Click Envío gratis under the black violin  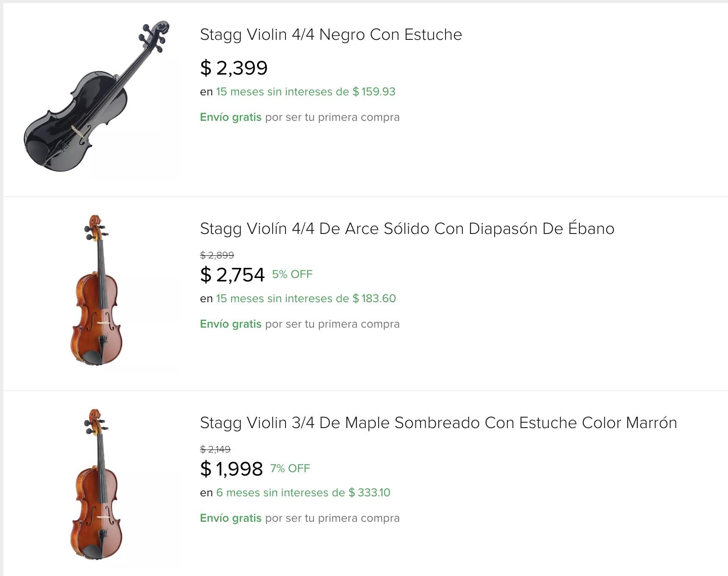coord(230,117)
